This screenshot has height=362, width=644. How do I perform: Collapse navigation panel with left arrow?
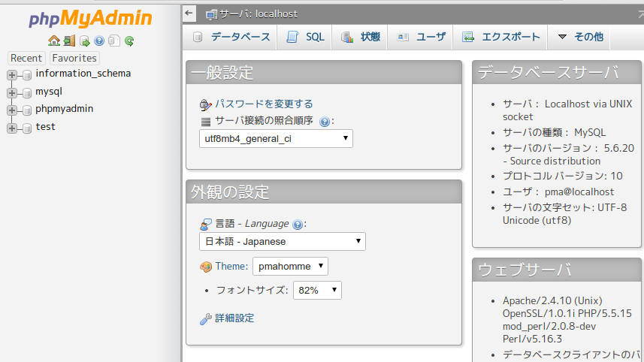pyautogui.click(x=189, y=13)
